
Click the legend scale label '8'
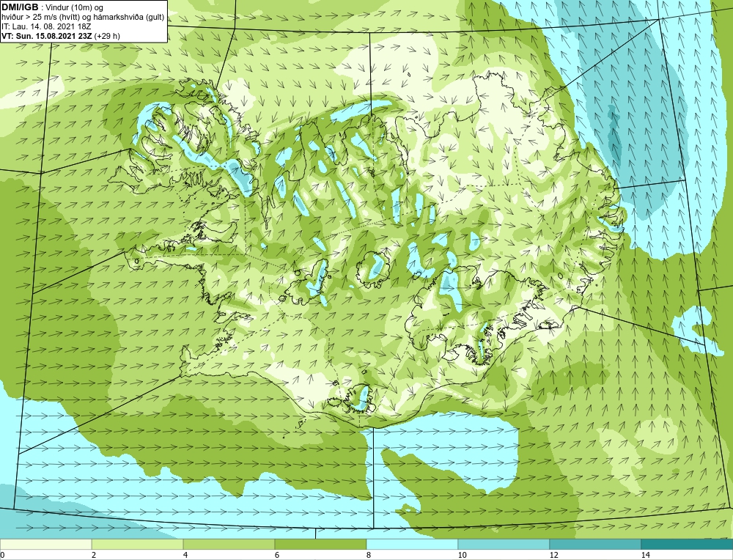coord(369,555)
